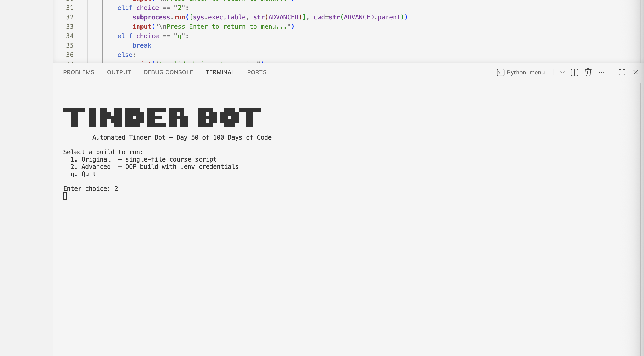Viewport: 644px width, 356px height.
Task: Click the 'elif choice == "2":' line
Action: point(153,8)
